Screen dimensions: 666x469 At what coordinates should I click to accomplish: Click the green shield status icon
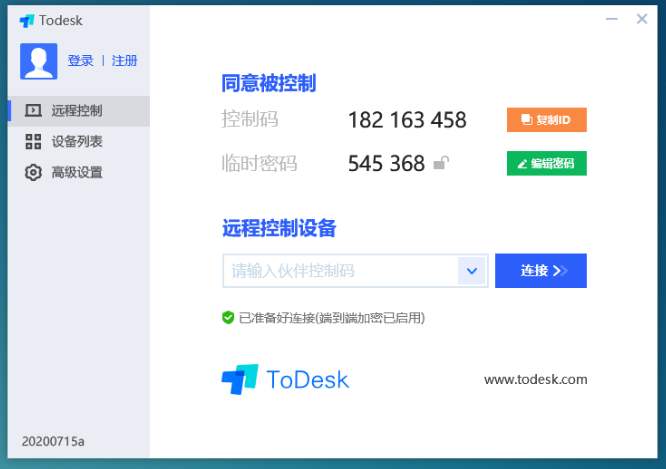point(228,317)
